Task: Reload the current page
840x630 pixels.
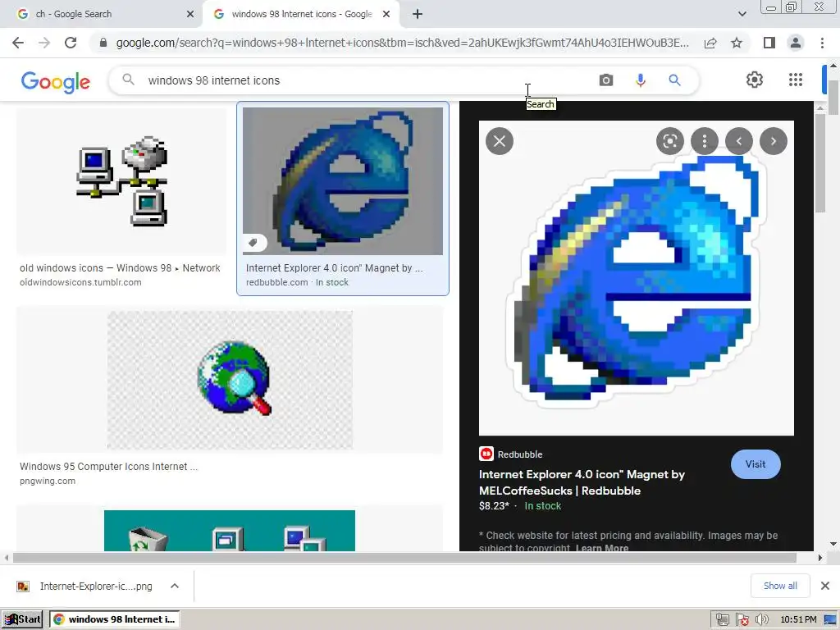Action: (x=71, y=43)
